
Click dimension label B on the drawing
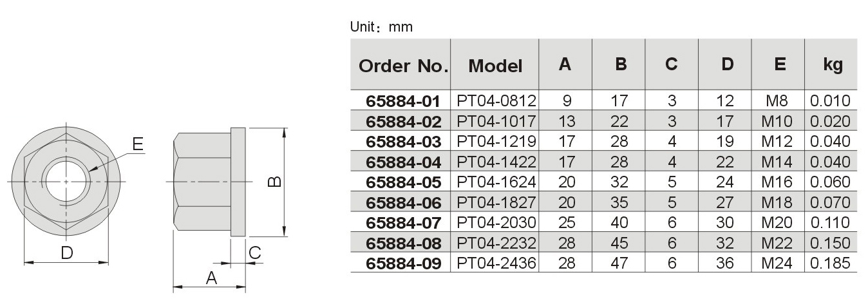pyautogui.click(x=273, y=182)
